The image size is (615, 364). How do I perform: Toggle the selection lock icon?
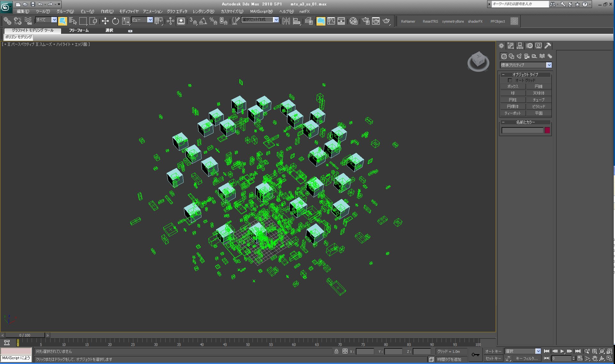[336, 351]
